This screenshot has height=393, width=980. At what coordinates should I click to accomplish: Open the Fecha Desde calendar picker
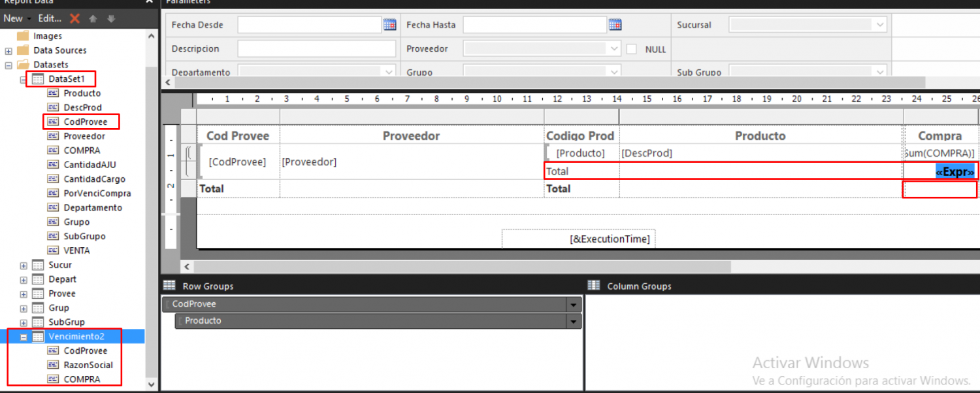point(390,25)
